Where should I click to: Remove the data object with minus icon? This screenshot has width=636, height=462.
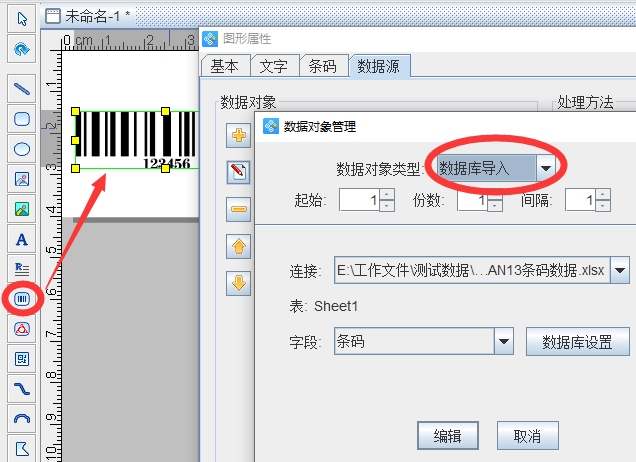click(x=238, y=209)
